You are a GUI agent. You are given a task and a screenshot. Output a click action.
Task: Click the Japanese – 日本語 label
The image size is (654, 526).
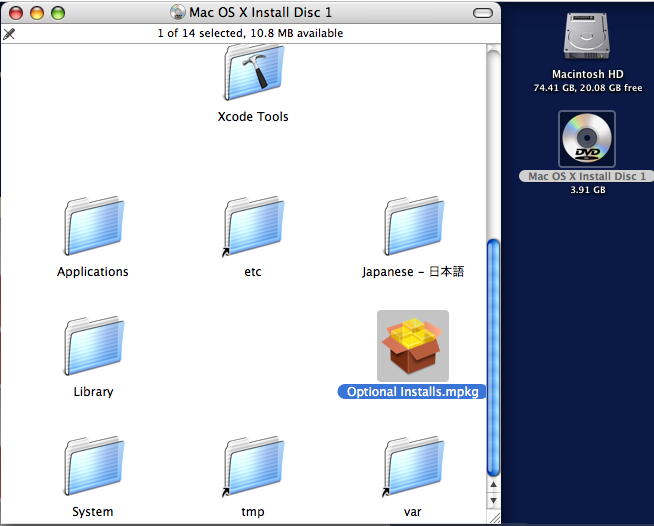[413, 272]
